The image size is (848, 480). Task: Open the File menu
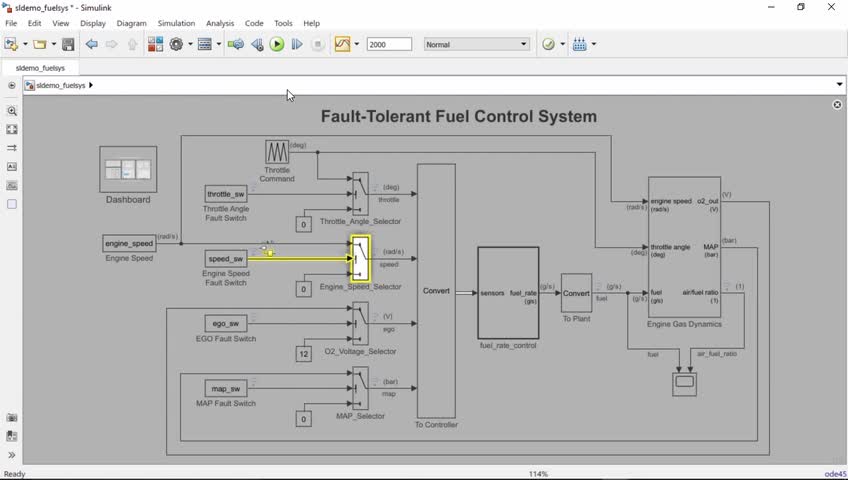point(11,23)
